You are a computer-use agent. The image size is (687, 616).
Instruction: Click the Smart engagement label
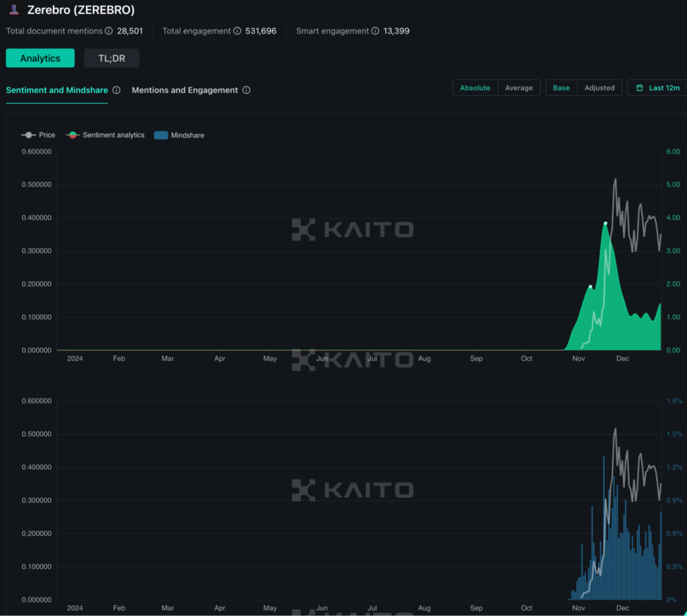pos(333,31)
